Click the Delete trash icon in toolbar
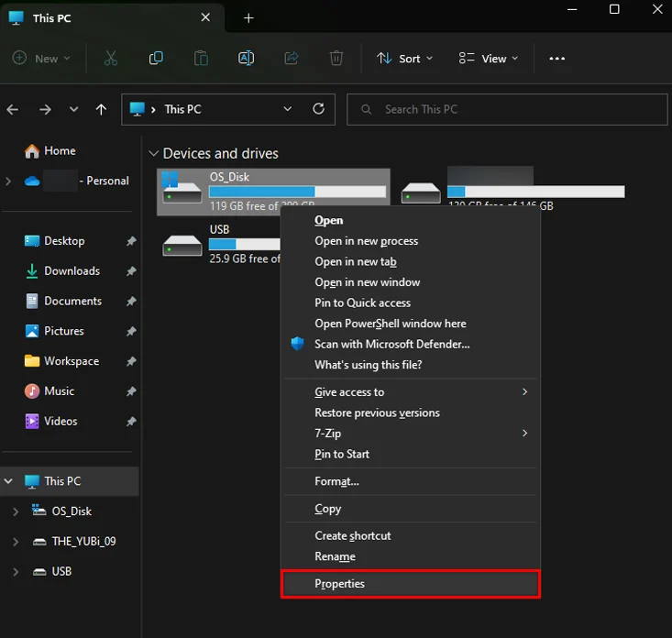This screenshot has height=638, width=672. (x=336, y=59)
